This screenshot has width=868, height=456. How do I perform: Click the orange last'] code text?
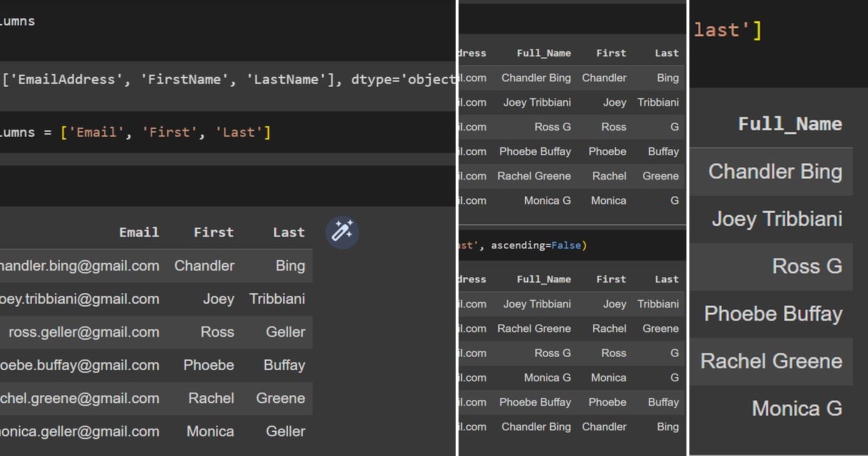coord(727,30)
